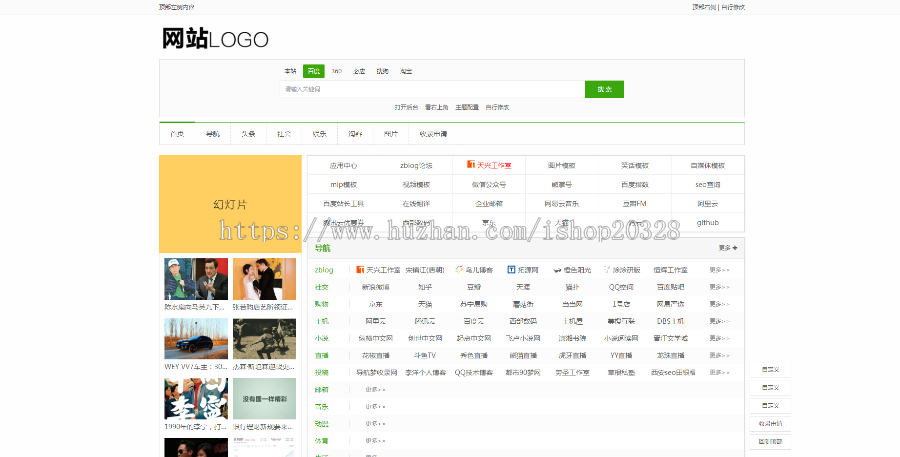Open 天涯 in the 社交 row
The height and width of the screenshot is (457, 900).
point(523,287)
